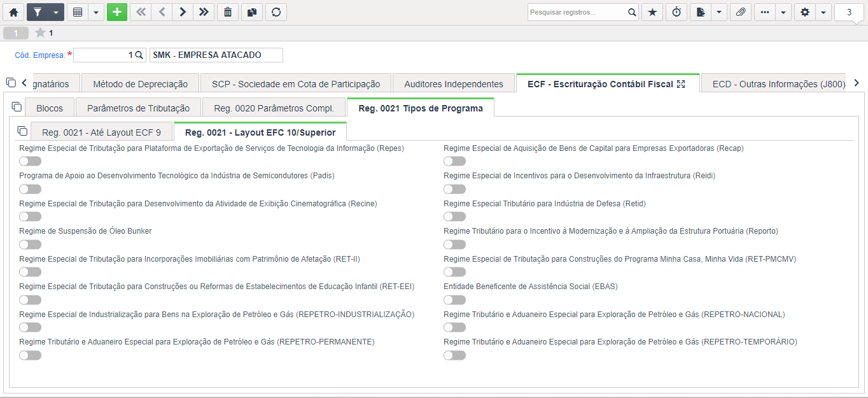Toggle Regime de Suspensão de Óleo Bunker
Screen dimensions: 868x398
pos(30,245)
